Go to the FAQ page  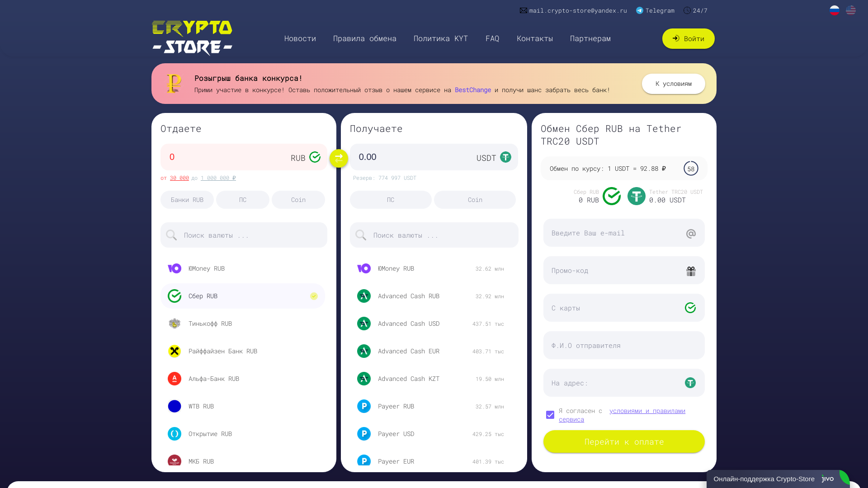492,38
